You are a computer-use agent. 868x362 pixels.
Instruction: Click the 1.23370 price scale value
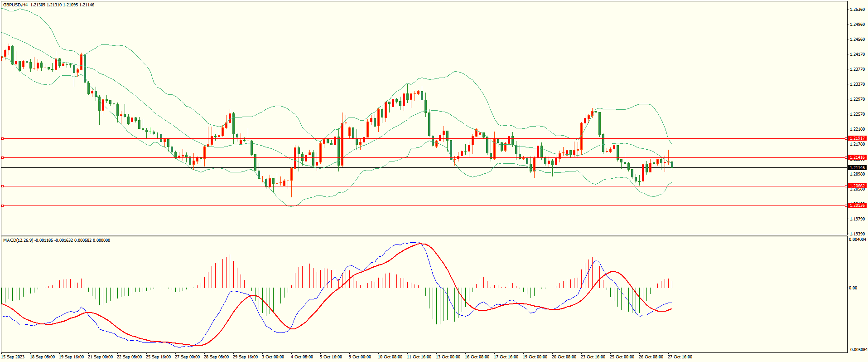click(858, 84)
